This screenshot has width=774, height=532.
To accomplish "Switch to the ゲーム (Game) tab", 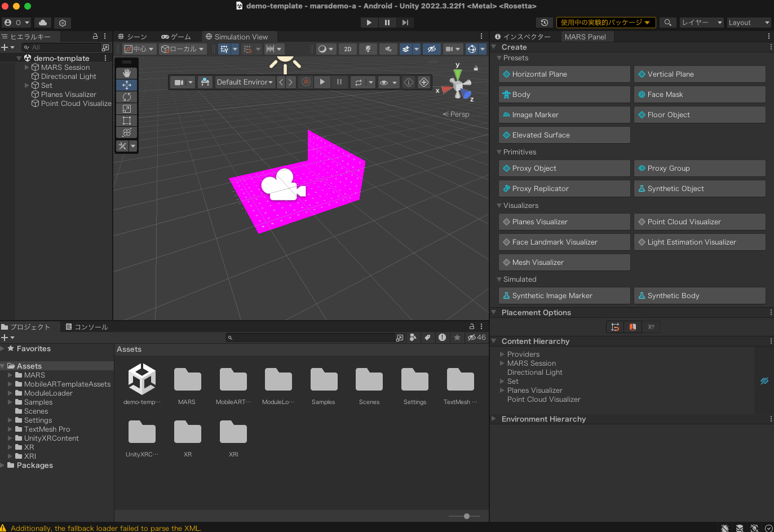I will pyautogui.click(x=176, y=37).
